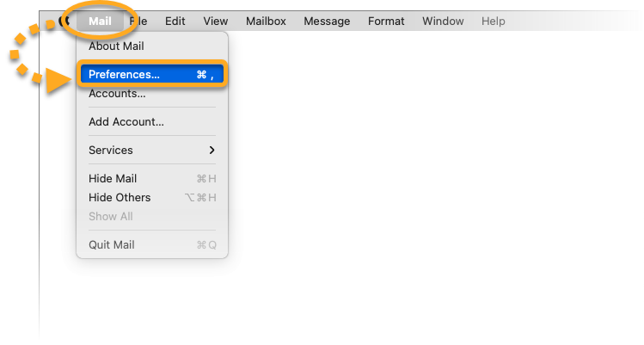644x345 pixels.
Task: Open the Help menu
Action: (494, 21)
